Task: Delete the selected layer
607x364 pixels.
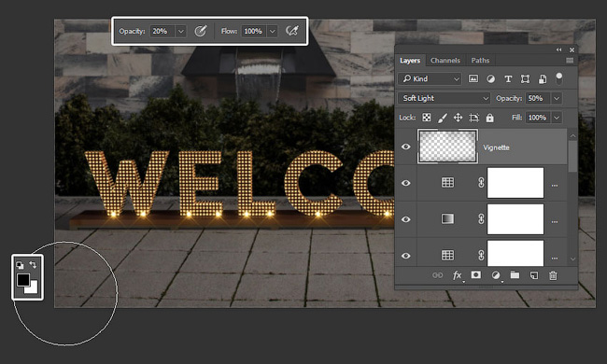Action: [x=553, y=275]
